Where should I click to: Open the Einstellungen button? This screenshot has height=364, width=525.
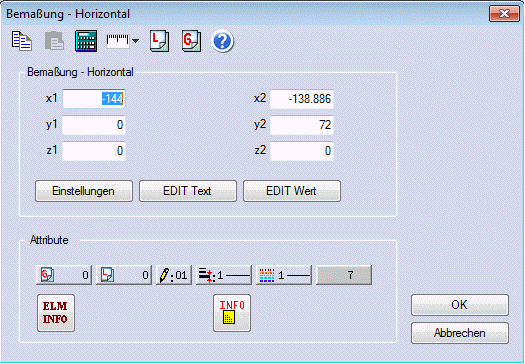(84, 191)
